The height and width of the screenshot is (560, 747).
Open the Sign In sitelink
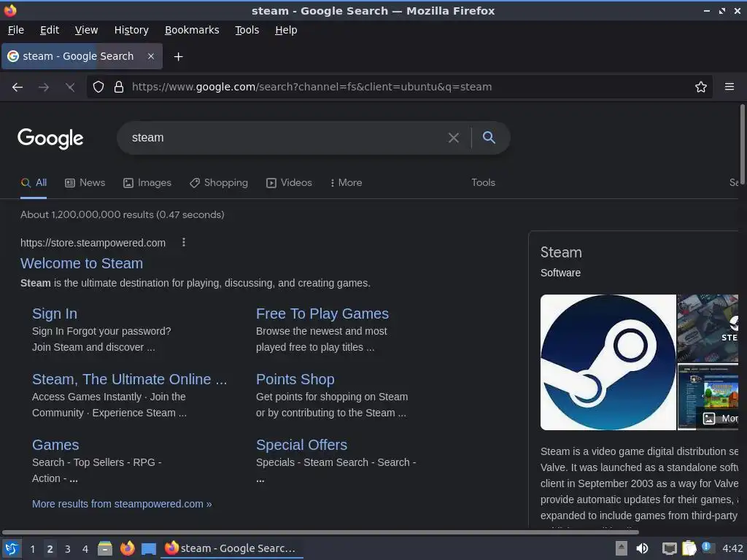pyautogui.click(x=54, y=314)
